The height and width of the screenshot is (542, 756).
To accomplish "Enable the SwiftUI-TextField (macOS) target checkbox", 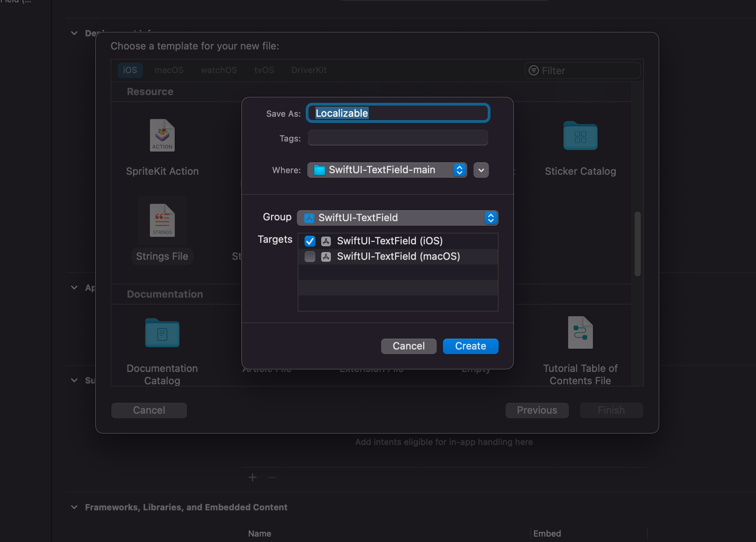I will 310,257.
